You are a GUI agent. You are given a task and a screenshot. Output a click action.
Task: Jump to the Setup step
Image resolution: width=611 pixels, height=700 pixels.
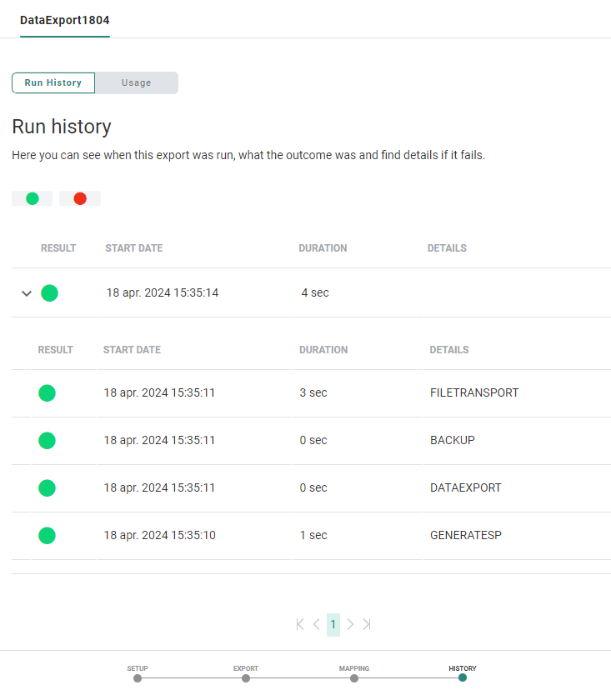[138, 677]
